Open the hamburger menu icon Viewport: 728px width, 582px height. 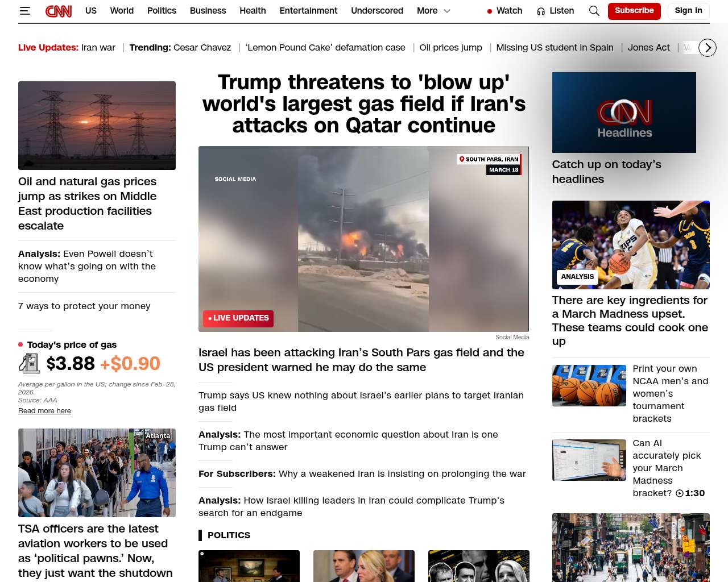click(24, 11)
